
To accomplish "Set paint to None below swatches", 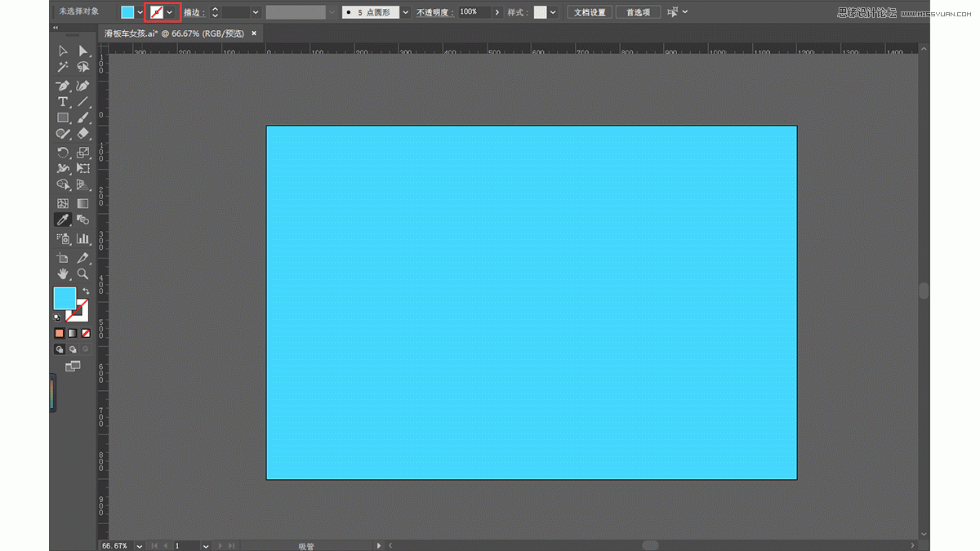I will (85, 333).
